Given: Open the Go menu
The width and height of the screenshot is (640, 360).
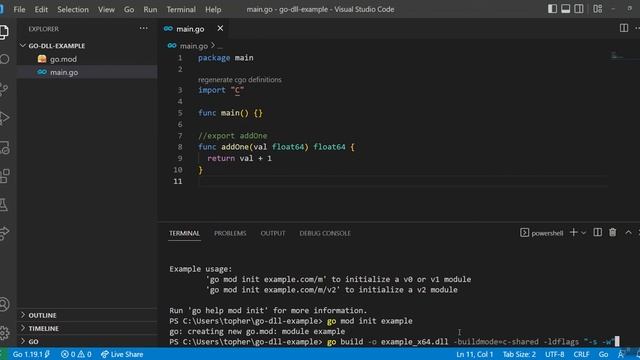Looking at the screenshot, I should 129,9.
